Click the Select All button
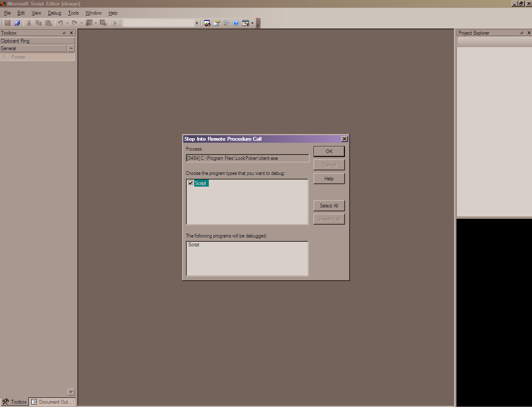 tap(329, 206)
